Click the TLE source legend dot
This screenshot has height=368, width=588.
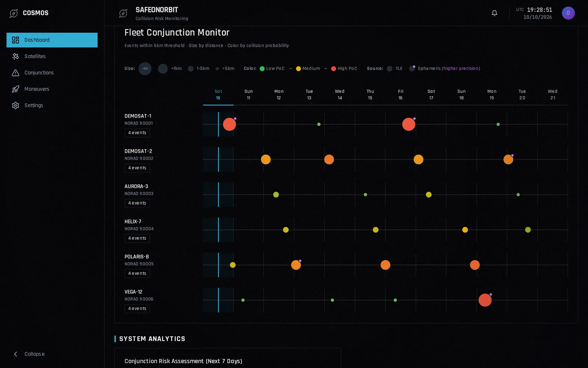[390, 68]
